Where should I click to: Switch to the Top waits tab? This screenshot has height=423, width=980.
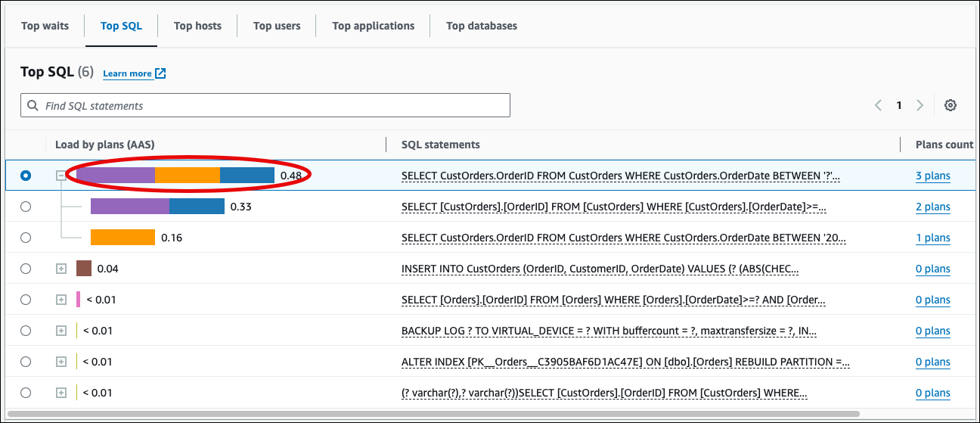click(45, 26)
